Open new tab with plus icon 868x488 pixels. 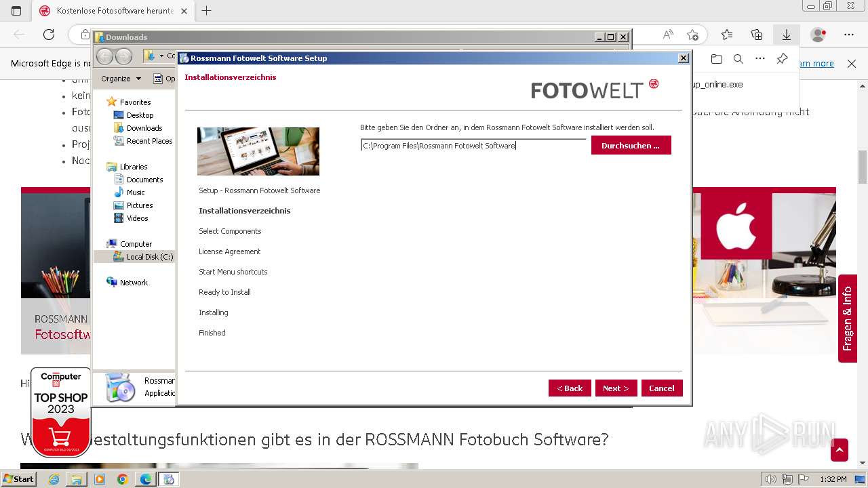pyautogui.click(x=207, y=11)
